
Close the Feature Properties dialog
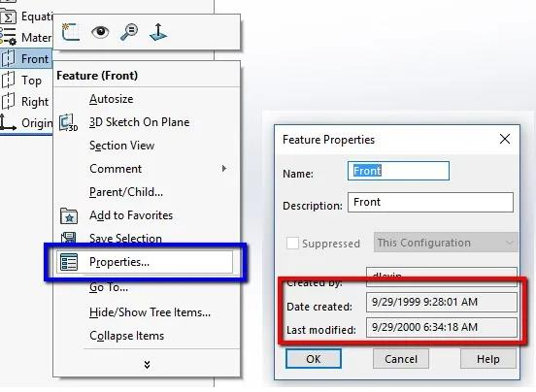[505, 139]
